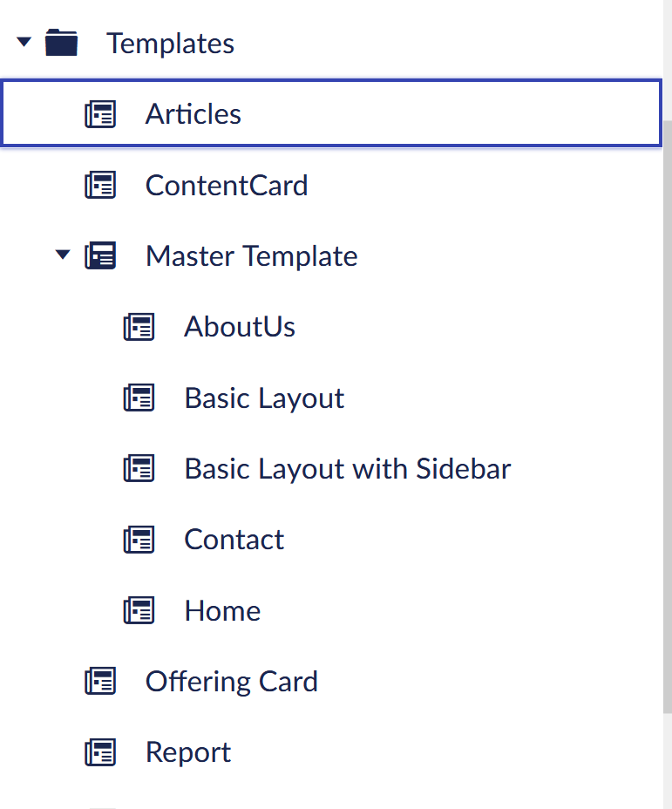Click the newspaper icon beside Master Template

click(101, 255)
